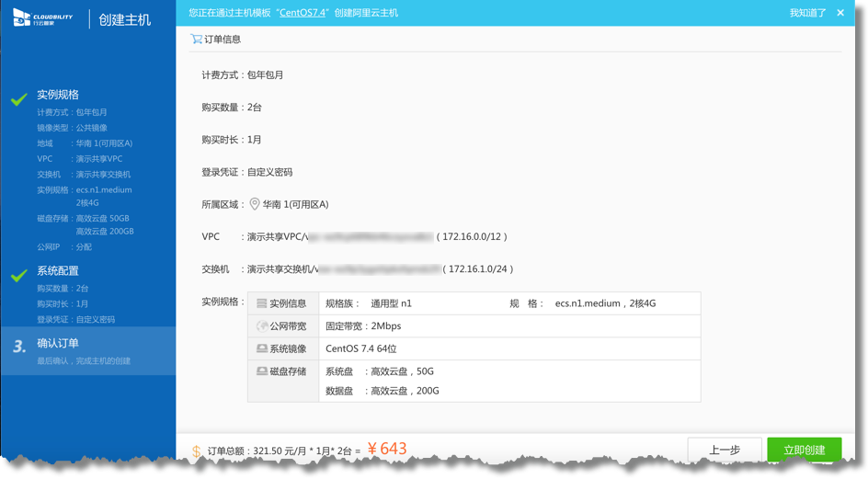Dismiss banner with 我知道了

click(x=807, y=13)
